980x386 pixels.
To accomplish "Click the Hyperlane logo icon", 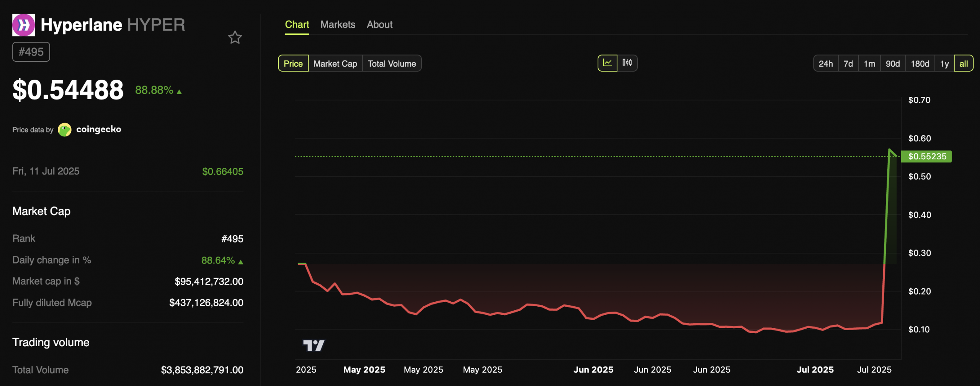I will coord(23,25).
